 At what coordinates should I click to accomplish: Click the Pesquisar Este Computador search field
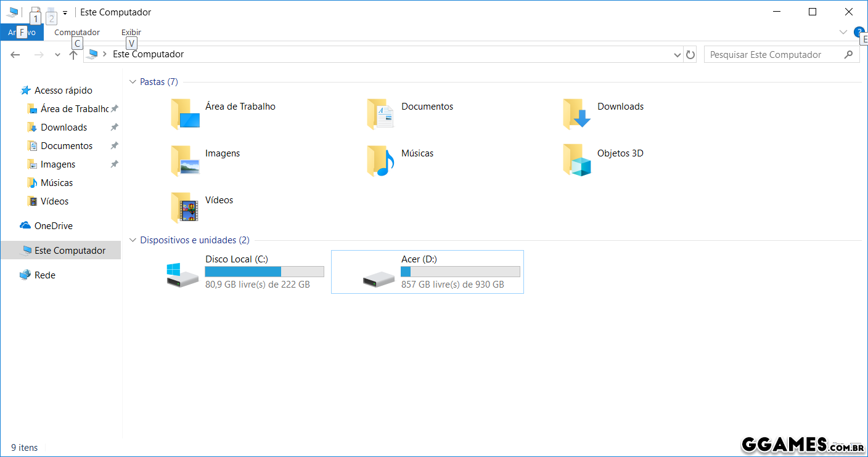pos(773,55)
